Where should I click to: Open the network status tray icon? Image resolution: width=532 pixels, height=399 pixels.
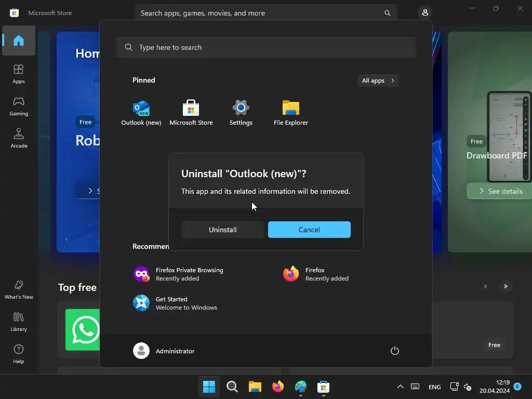pyautogui.click(x=454, y=387)
